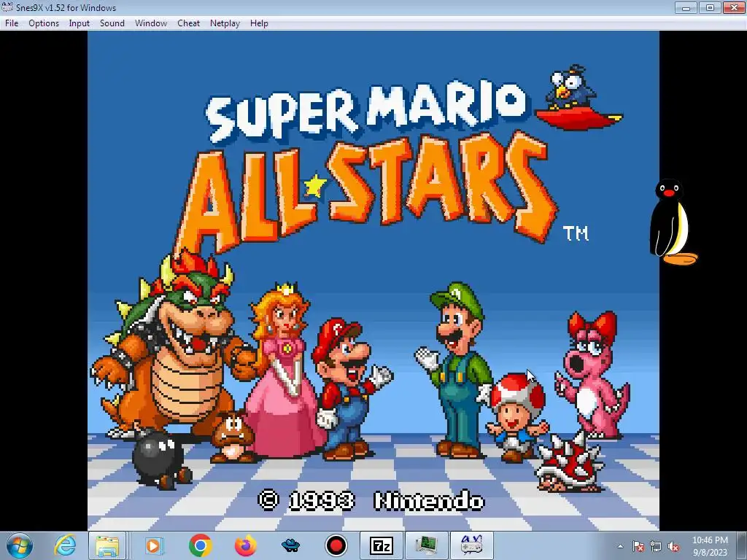Launch Google Chrome from the taskbar
This screenshot has height=560, width=747.
[x=200, y=545]
